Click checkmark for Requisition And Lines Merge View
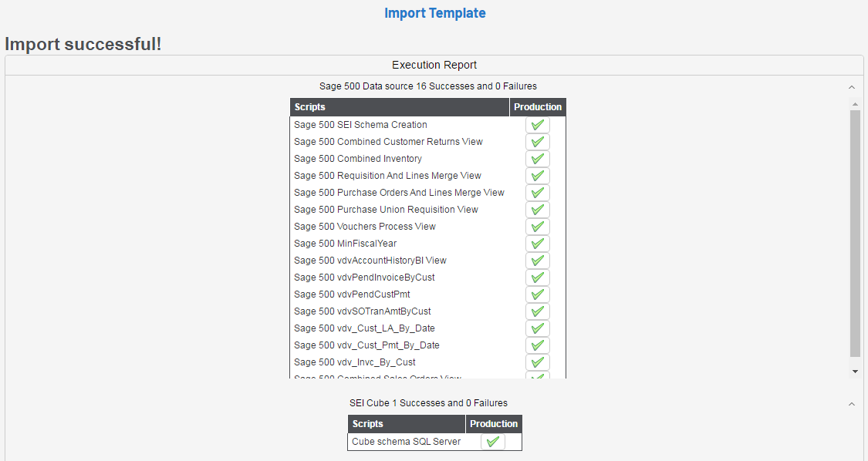Screen dimensions: 868x461 538,176
